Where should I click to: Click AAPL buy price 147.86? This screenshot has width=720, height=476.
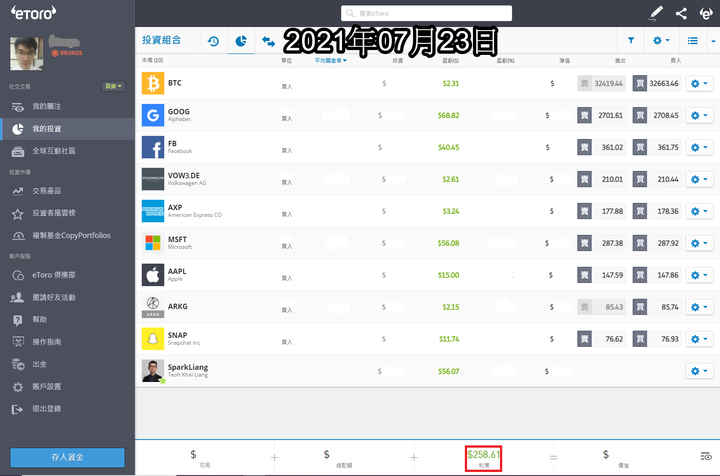[657, 275]
